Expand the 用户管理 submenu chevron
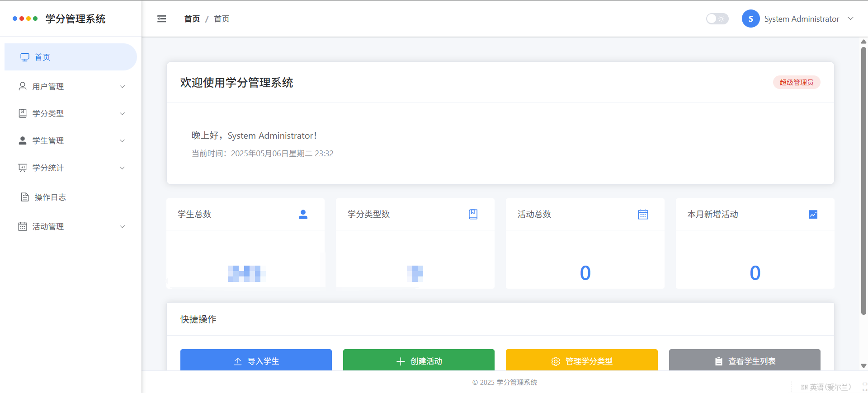868x393 pixels. coord(122,86)
